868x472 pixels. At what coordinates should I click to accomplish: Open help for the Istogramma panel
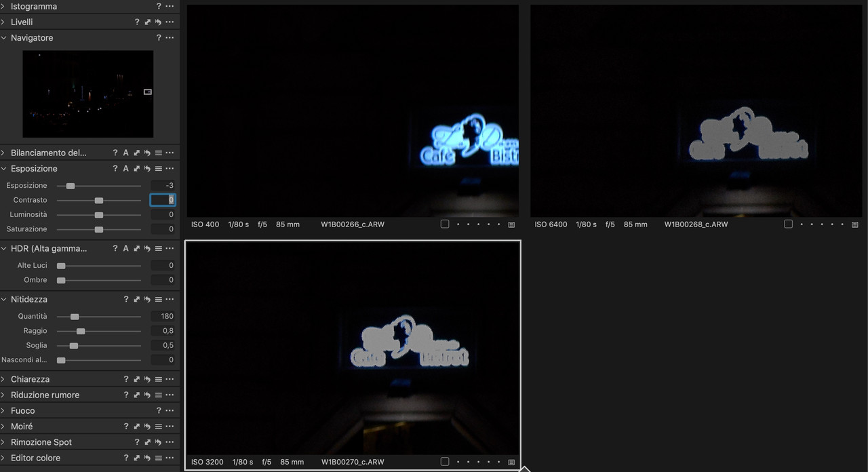pos(159,6)
